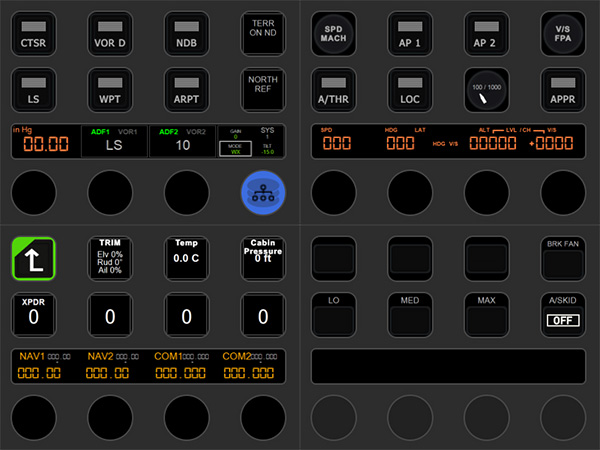This screenshot has height=450, width=600.
Task: Click the NORTH REF button
Action: click(263, 90)
